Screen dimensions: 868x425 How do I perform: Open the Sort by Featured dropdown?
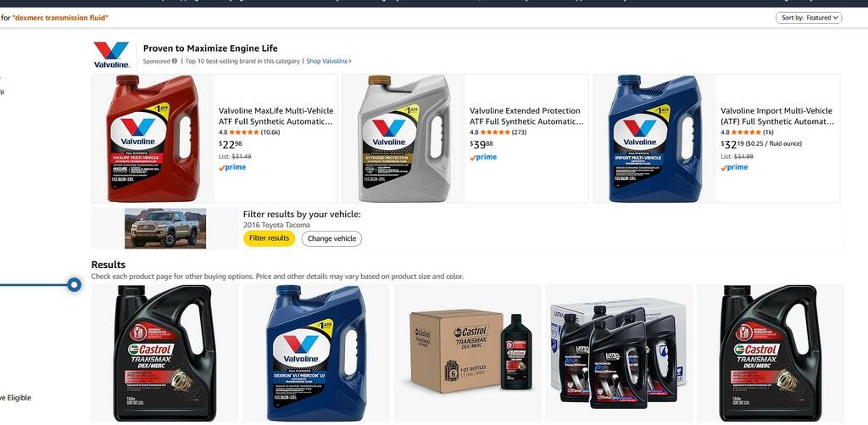809,18
